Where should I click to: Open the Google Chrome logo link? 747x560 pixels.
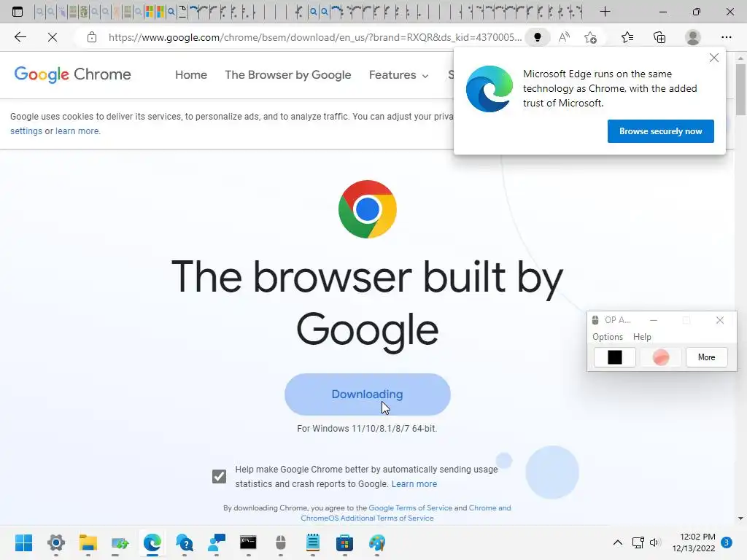pos(72,74)
